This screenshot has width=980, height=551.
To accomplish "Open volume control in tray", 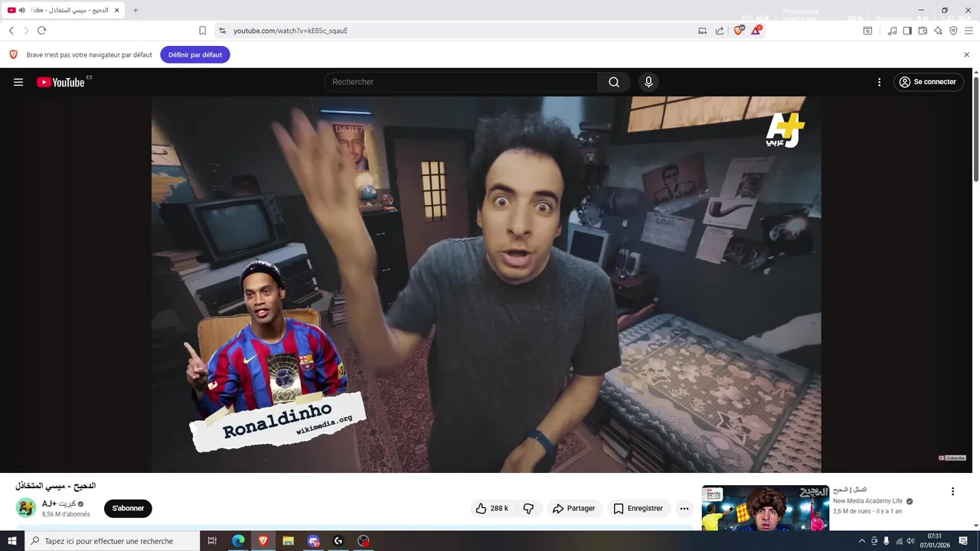I will click(910, 541).
